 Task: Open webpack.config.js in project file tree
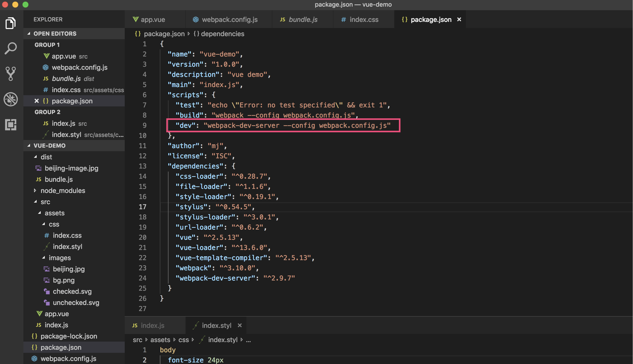coord(74,358)
